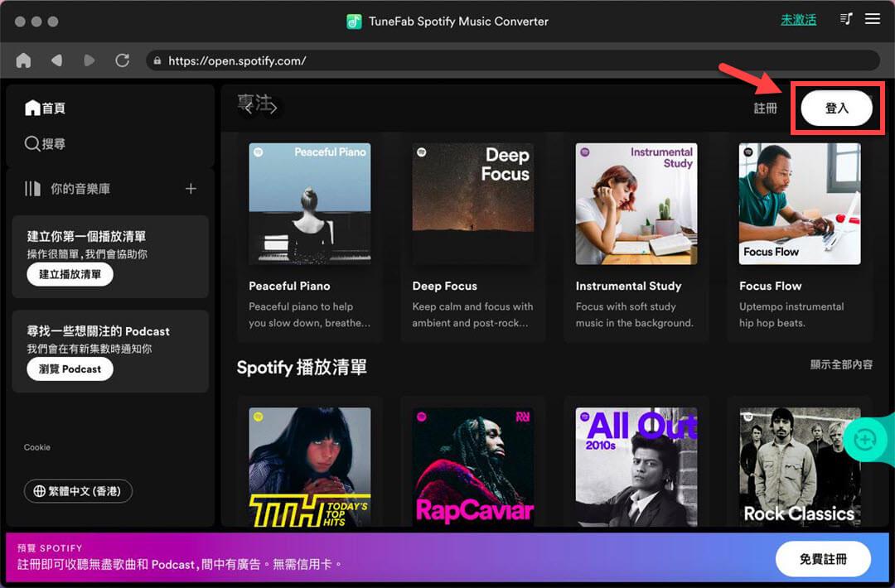Click the 預覽 SPOTIFY banner label
The width and height of the screenshot is (895, 588).
(x=50, y=547)
